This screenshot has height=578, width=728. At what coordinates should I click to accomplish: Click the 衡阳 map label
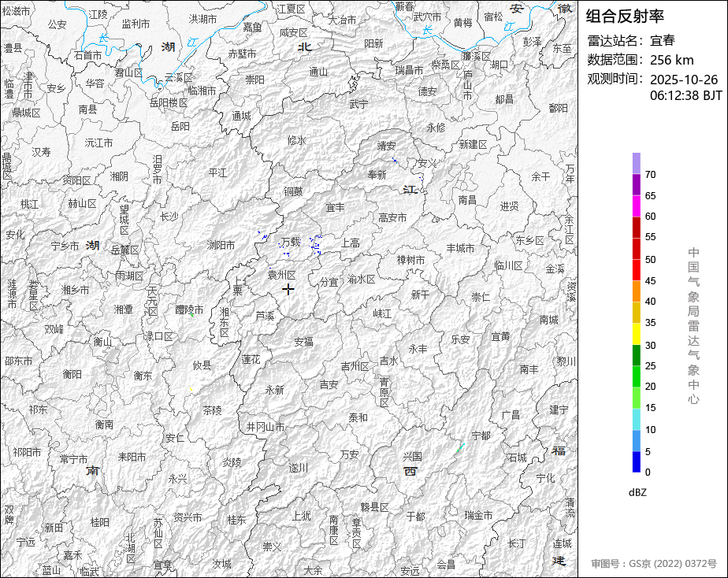click(x=72, y=374)
